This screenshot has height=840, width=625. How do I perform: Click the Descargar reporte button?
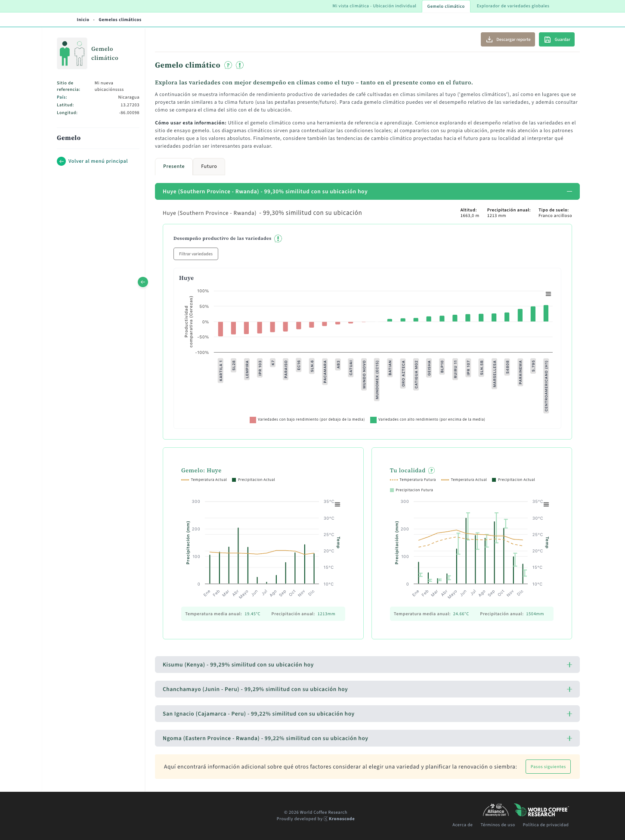pos(508,40)
